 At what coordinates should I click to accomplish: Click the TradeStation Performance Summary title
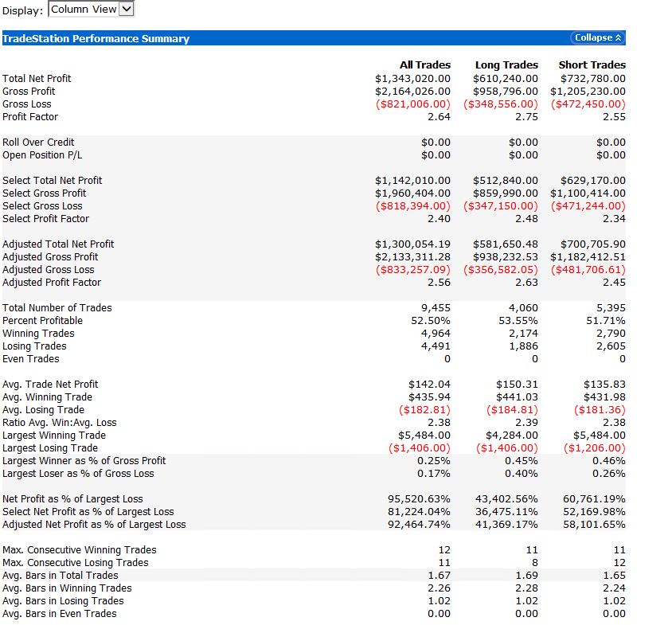[96, 38]
